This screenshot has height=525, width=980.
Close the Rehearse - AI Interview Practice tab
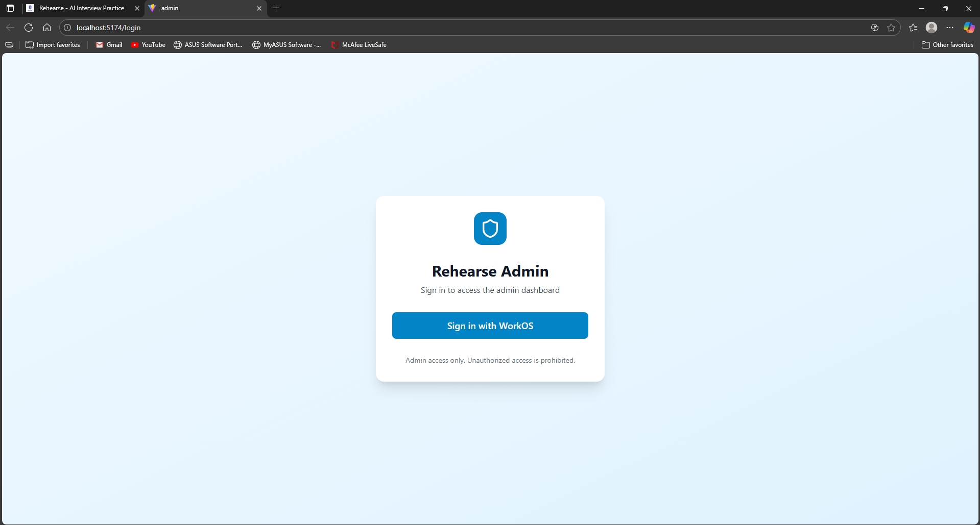click(x=137, y=8)
